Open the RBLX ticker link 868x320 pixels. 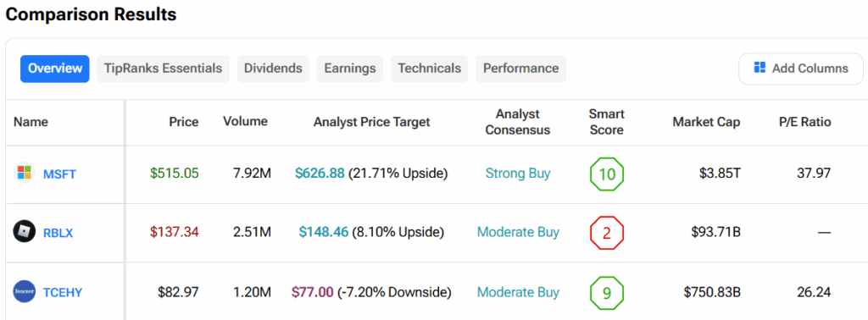[x=58, y=233]
